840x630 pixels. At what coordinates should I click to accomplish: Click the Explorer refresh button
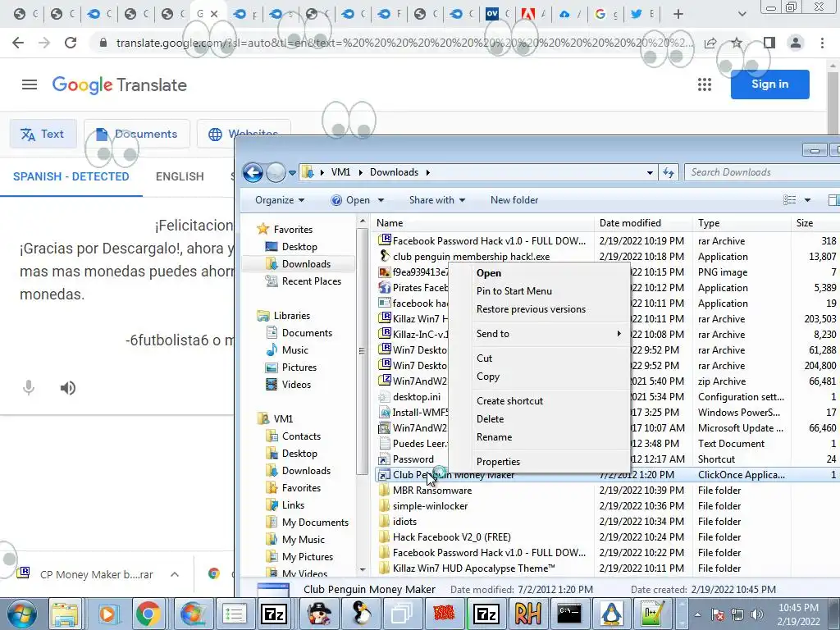coord(669,172)
